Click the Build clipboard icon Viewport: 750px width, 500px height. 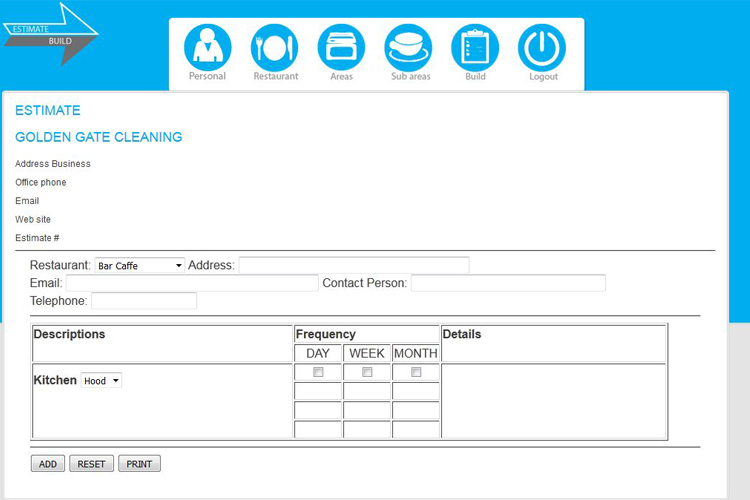pos(475,48)
